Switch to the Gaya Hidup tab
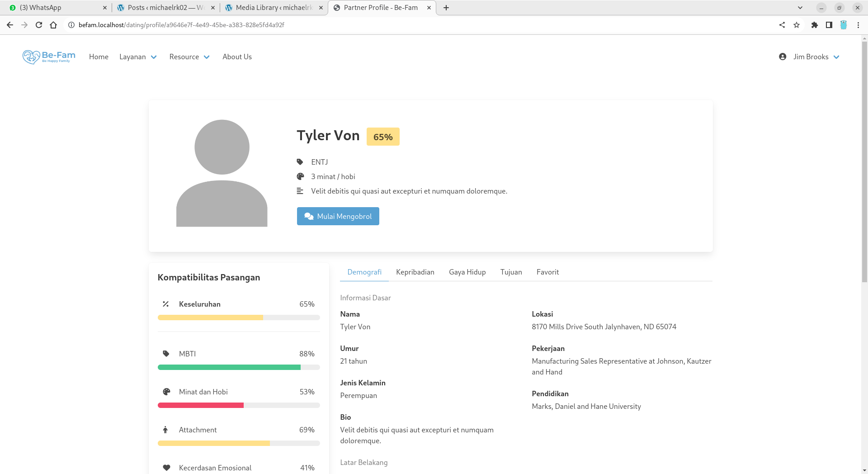 tap(467, 272)
